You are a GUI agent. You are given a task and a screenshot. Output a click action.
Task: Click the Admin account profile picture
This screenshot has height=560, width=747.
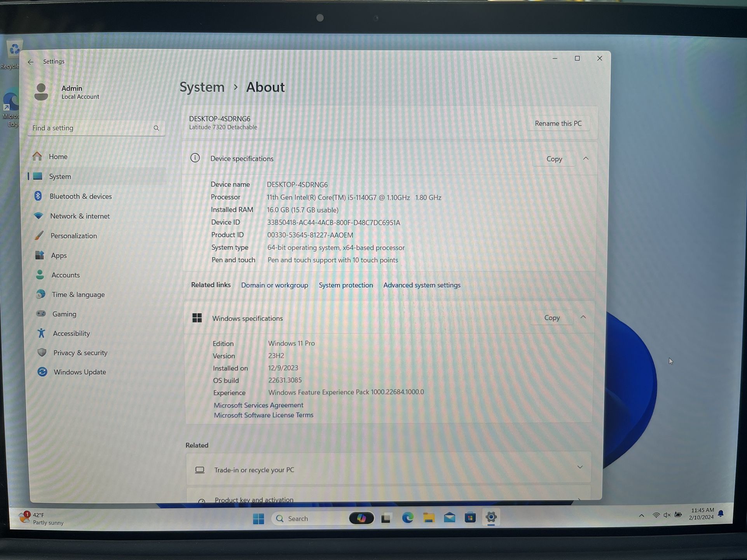[41, 92]
